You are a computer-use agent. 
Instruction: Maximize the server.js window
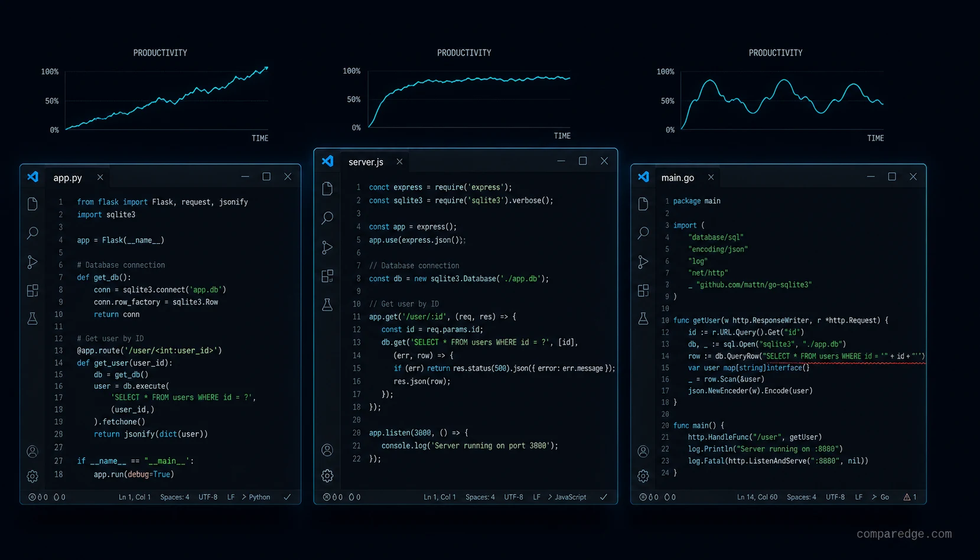pos(582,161)
